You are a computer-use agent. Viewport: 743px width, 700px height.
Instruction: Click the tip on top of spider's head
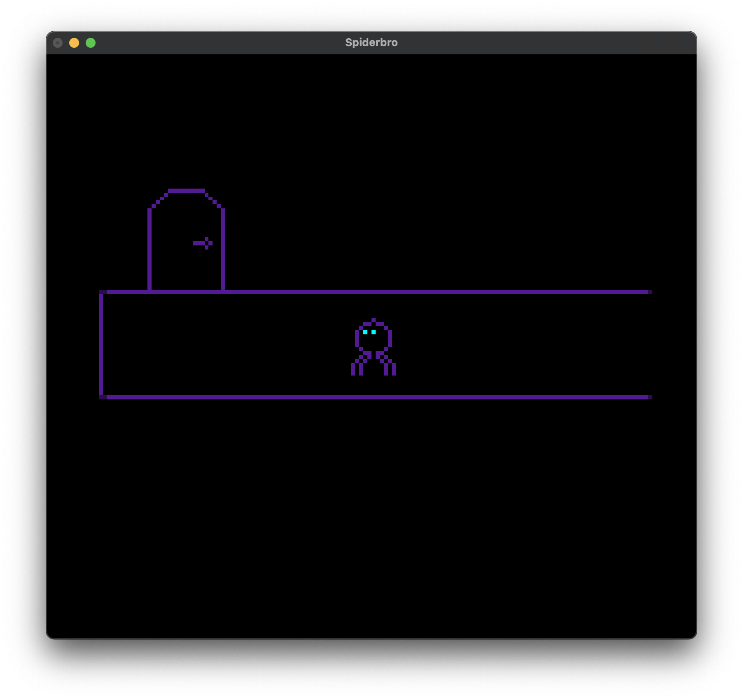click(374, 320)
